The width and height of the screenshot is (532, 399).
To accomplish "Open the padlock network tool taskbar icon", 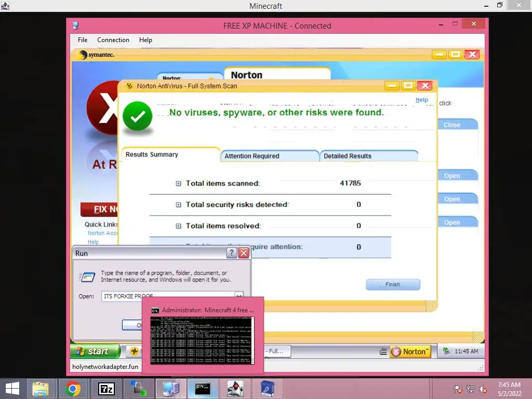I will click(x=138, y=389).
